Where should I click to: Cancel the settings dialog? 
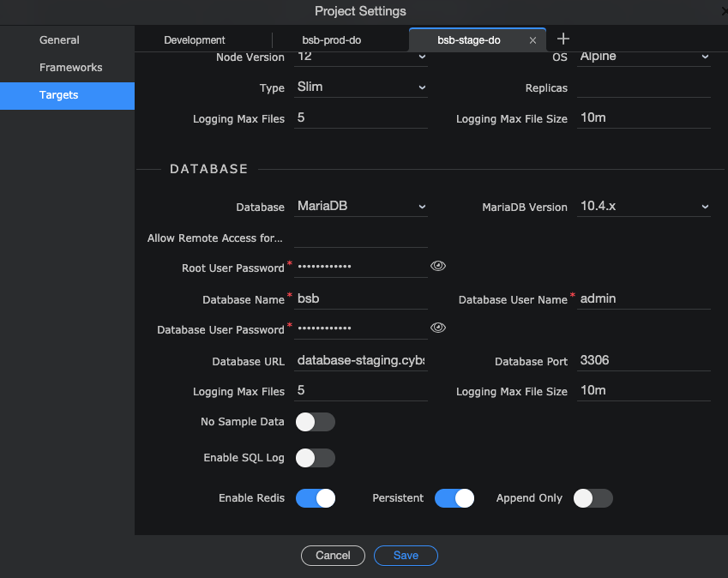coord(333,555)
